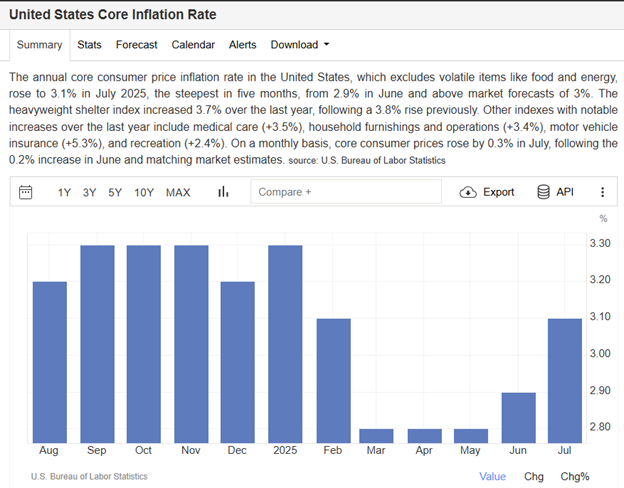624x488 pixels.
Task: Open the three-dot chart options menu
Action: (x=602, y=192)
